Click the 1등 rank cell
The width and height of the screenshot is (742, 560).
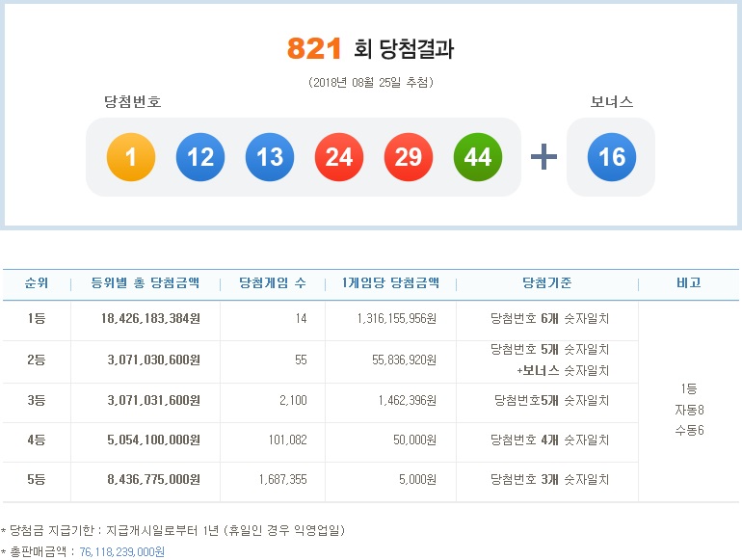37,318
